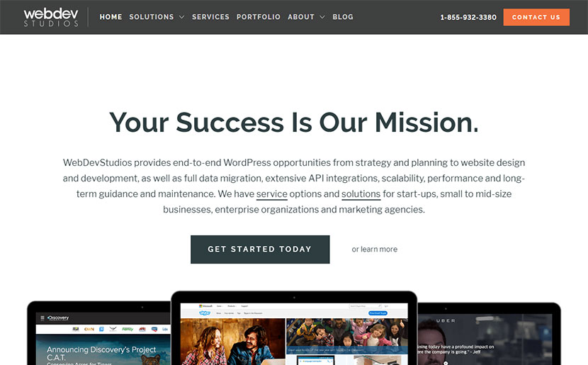588x365 pixels.
Task: Open the Discovery tablet screenshot
Action: point(99,333)
